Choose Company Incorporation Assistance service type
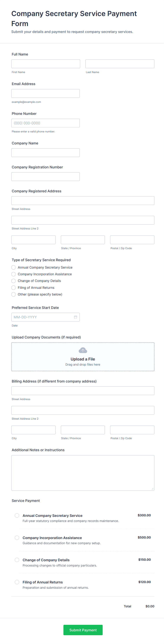This screenshot has height=644, width=164. point(14,274)
